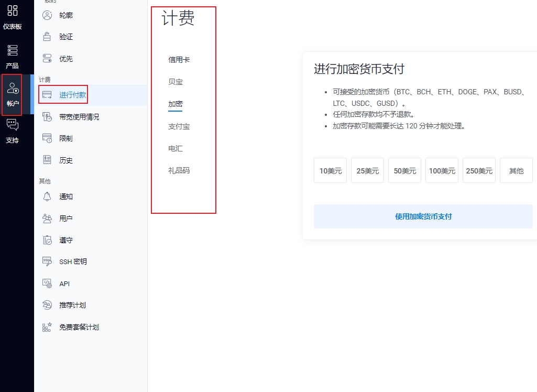Screen dimensions: 537x392
Task: Pick the 其他 custom amount option
Action: [516, 171]
